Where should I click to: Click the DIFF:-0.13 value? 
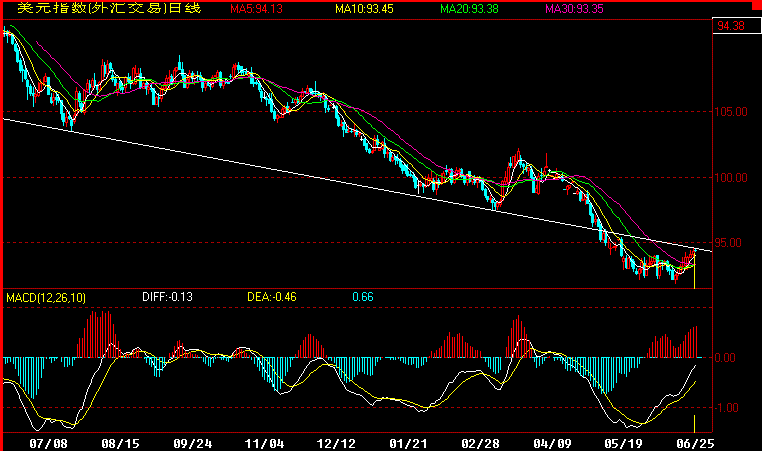(x=167, y=297)
